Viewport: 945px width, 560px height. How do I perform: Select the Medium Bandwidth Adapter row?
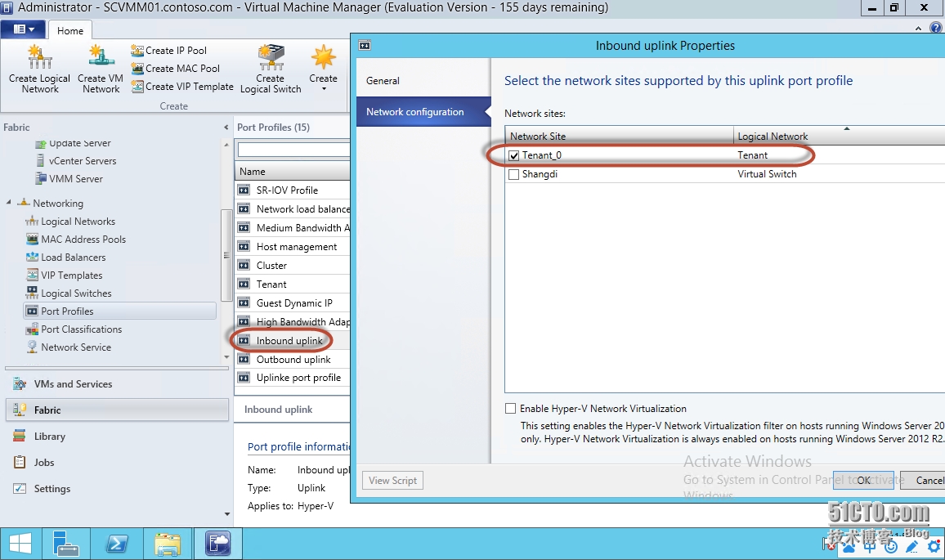pyautogui.click(x=293, y=228)
